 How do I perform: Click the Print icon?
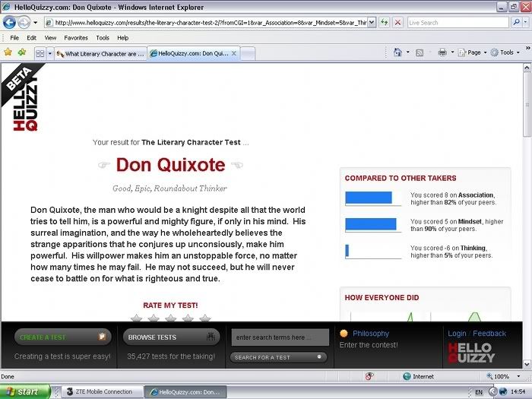click(442, 52)
